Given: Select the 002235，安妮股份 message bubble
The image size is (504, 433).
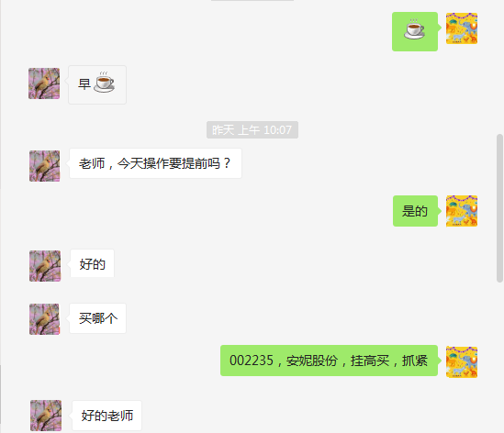Looking at the screenshot, I should coord(329,361).
